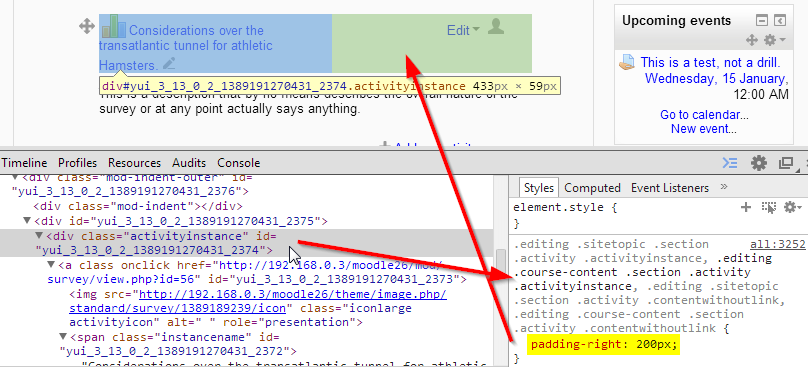Collapse the div id ending _2375 node

pyautogui.click(x=27, y=221)
